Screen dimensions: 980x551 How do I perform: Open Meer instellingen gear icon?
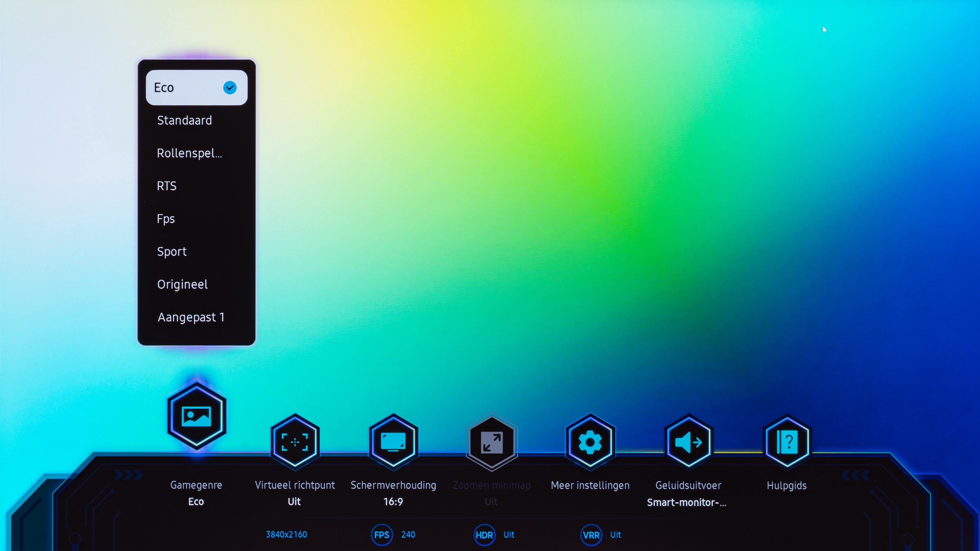coord(590,442)
